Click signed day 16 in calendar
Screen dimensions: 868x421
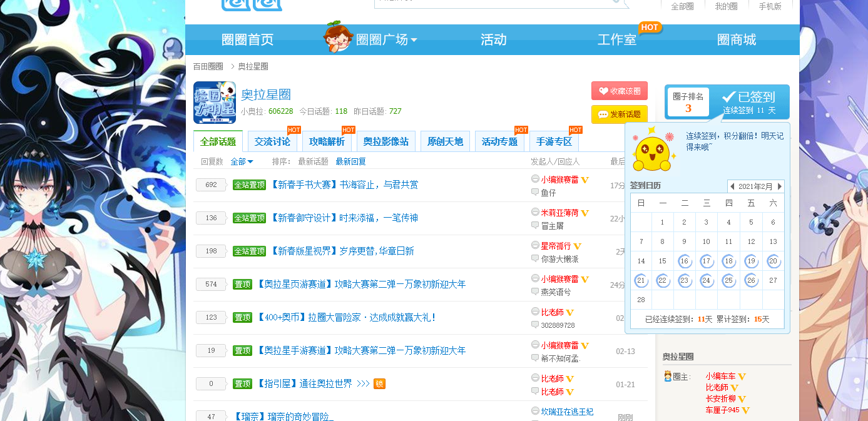684,261
